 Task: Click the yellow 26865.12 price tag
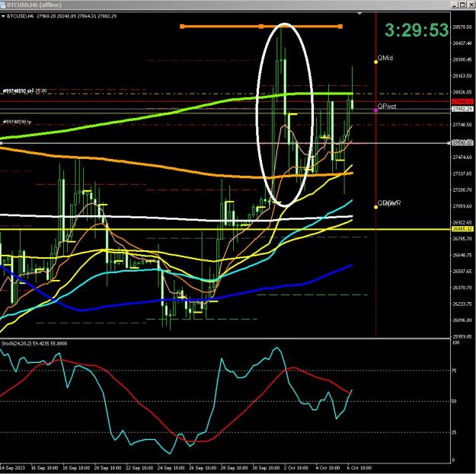pos(462,229)
